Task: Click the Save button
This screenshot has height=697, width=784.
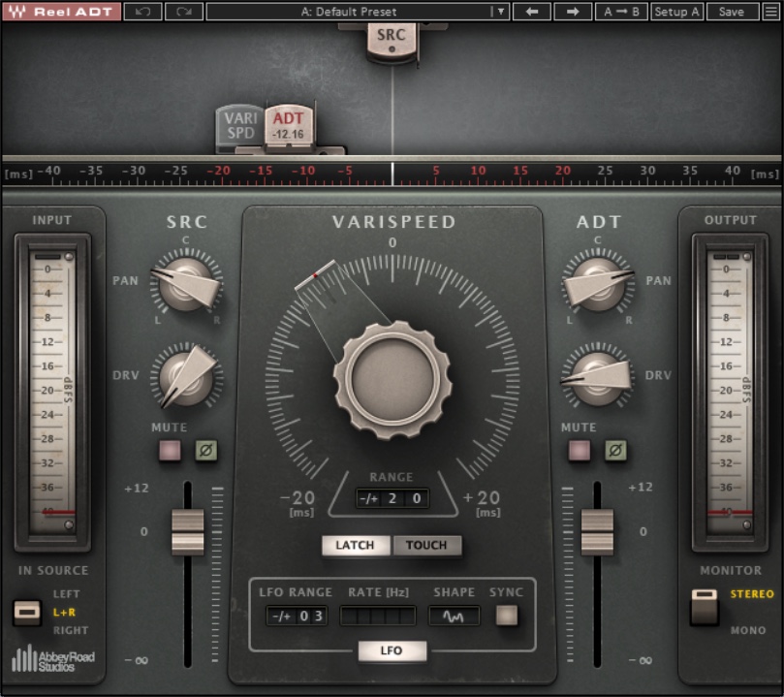Action: 732,12
